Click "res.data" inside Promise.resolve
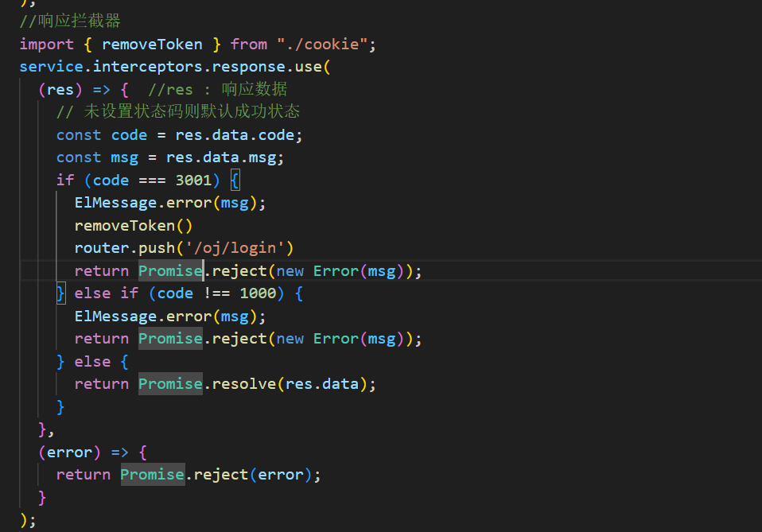Screen dimensions: 762x532 tap(321, 384)
